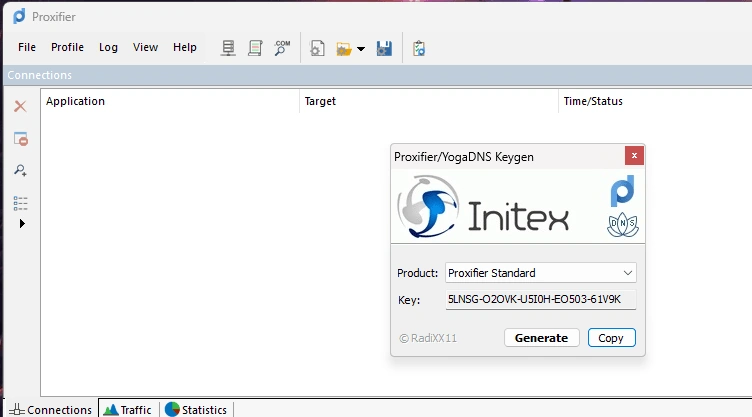This screenshot has width=752, height=417.
Task: Click the Connections panel header label
Action: tap(39, 75)
